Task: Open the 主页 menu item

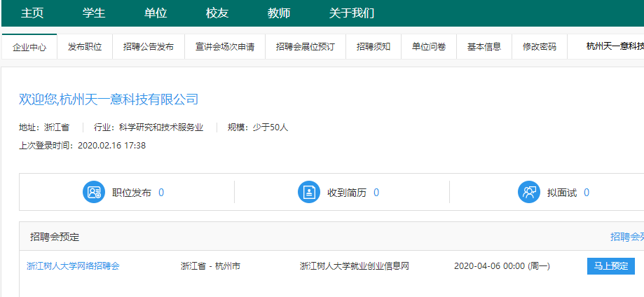Action: [32, 13]
